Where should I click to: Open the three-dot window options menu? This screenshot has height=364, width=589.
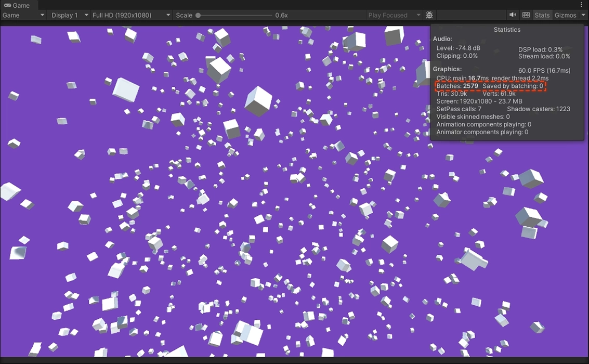pyautogui.click(x=581, y=5)
